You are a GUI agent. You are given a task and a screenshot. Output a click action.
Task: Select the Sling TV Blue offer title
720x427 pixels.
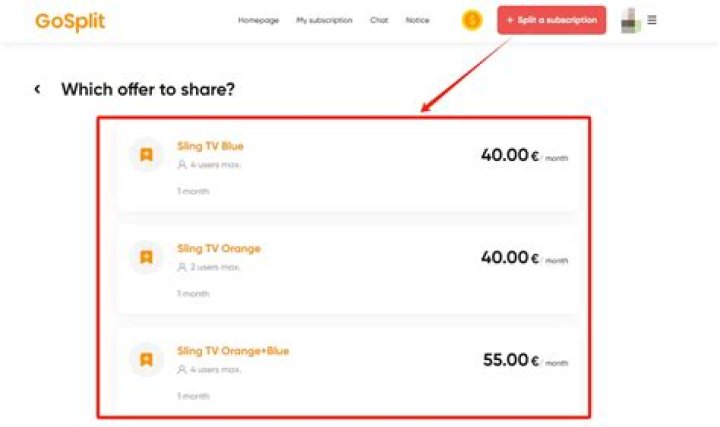pos(210,146)
